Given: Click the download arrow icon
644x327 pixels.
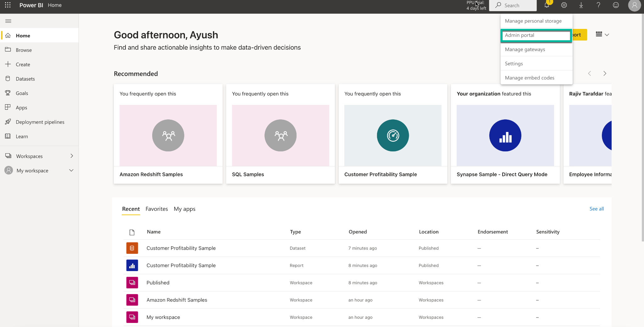Looking at the screenshot, I should tap(581, 5).
